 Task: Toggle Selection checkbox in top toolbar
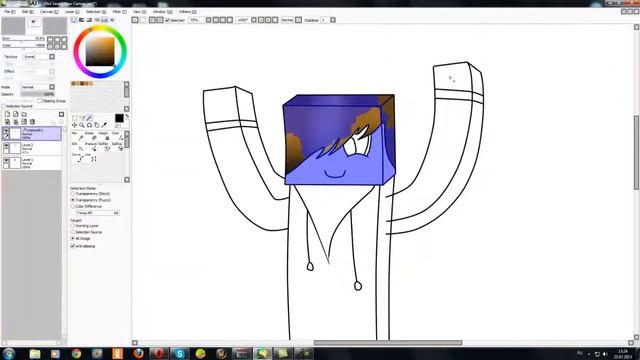(x=167, y=20)
